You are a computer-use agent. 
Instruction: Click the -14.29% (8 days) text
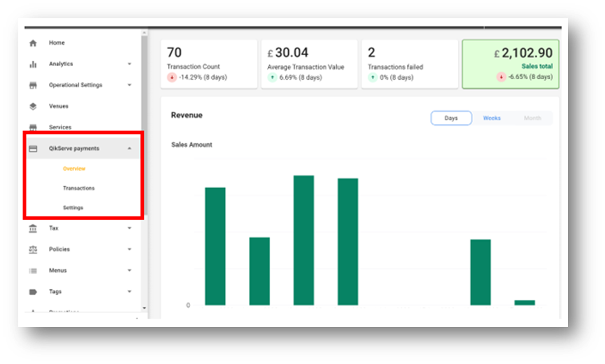tap(203, 77)
